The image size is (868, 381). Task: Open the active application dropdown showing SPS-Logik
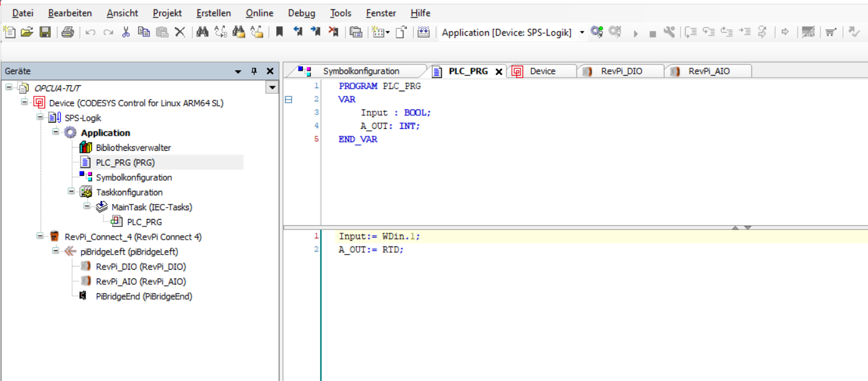coord(582,32)
